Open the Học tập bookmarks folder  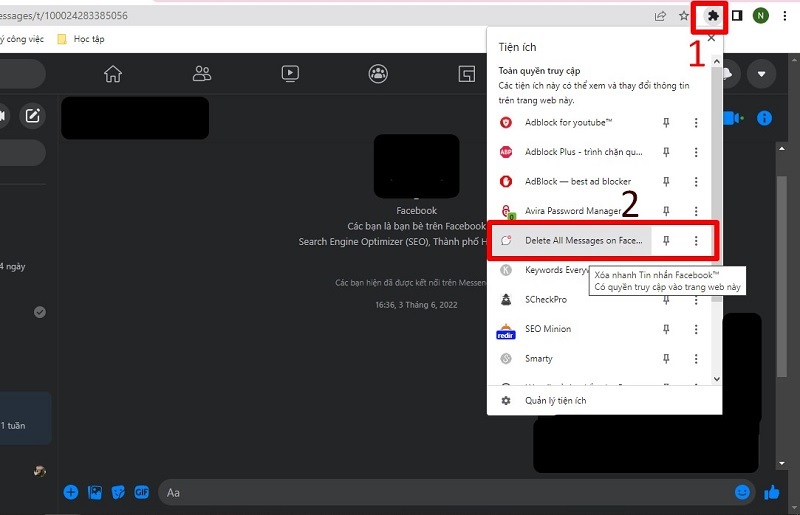(x=81, y=39)
